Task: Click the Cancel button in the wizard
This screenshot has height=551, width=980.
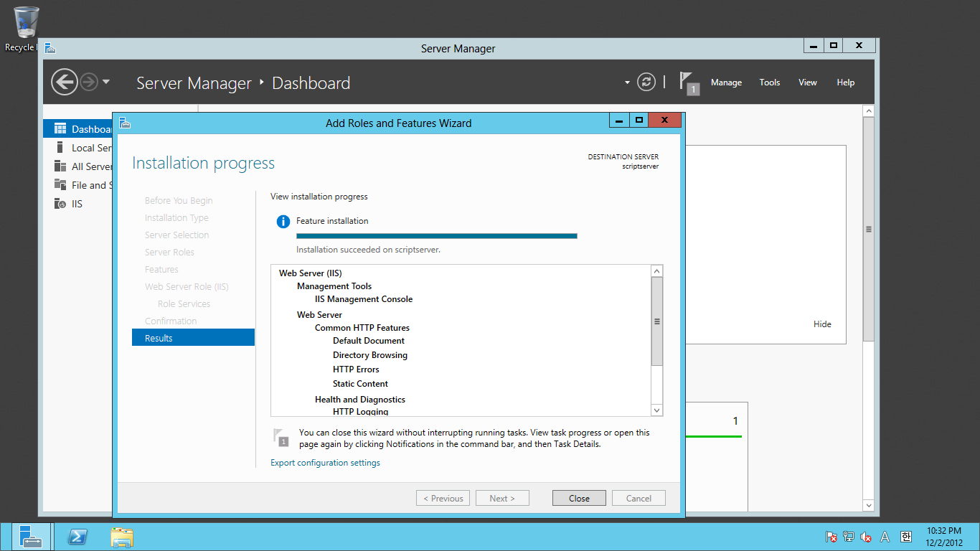Action: pyautogui.click(x=639, y=498)
